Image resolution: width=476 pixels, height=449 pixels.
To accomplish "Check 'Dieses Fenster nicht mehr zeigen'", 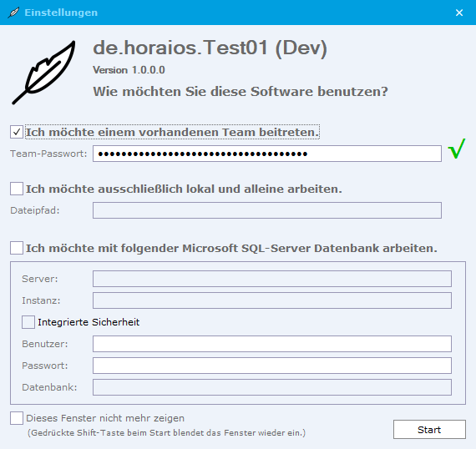I will click(17, 418).
